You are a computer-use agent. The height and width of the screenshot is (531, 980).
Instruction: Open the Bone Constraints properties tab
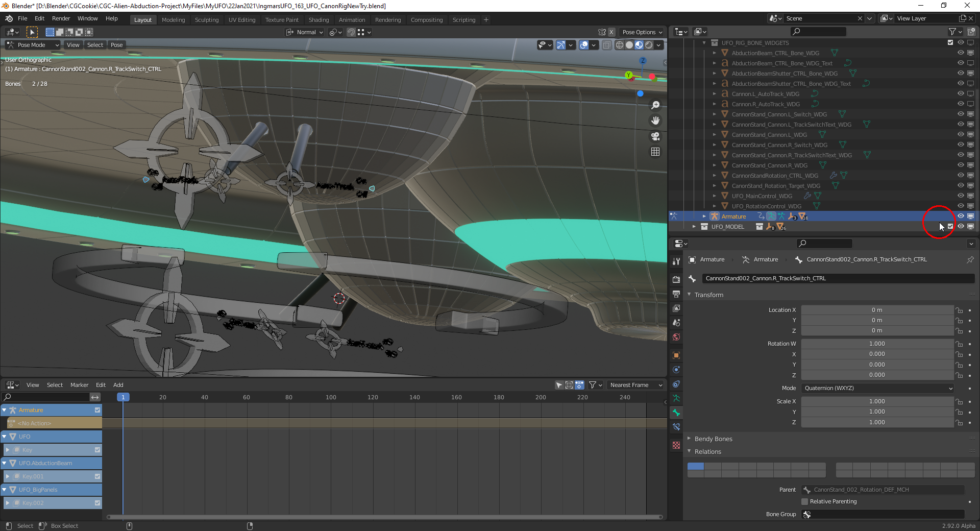(676, 427)
